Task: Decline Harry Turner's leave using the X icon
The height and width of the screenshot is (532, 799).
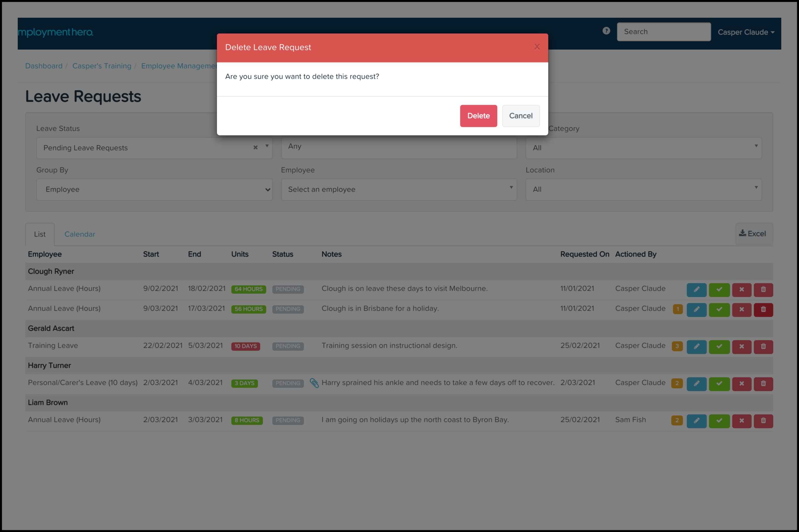Action: click(741, 383)
